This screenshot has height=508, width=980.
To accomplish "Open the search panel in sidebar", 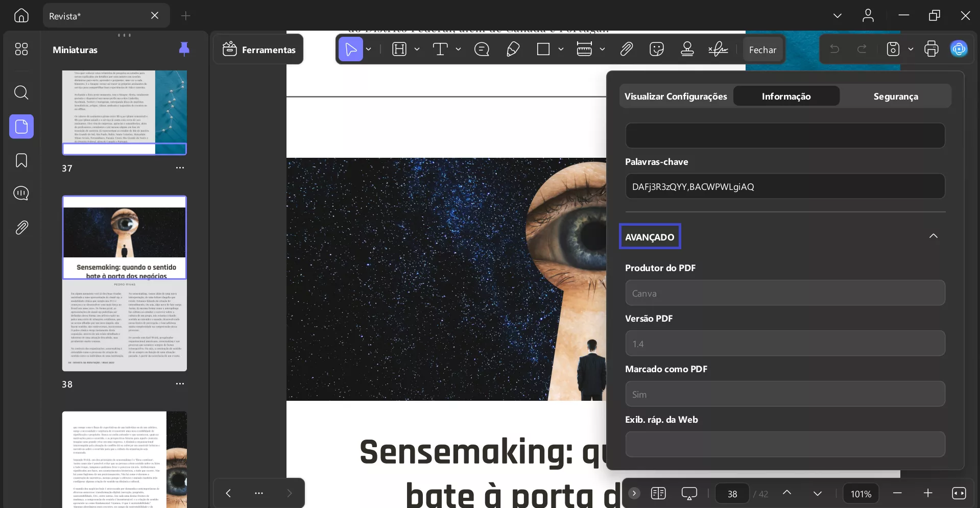I will pyautogui.click(x=21, y=92).
